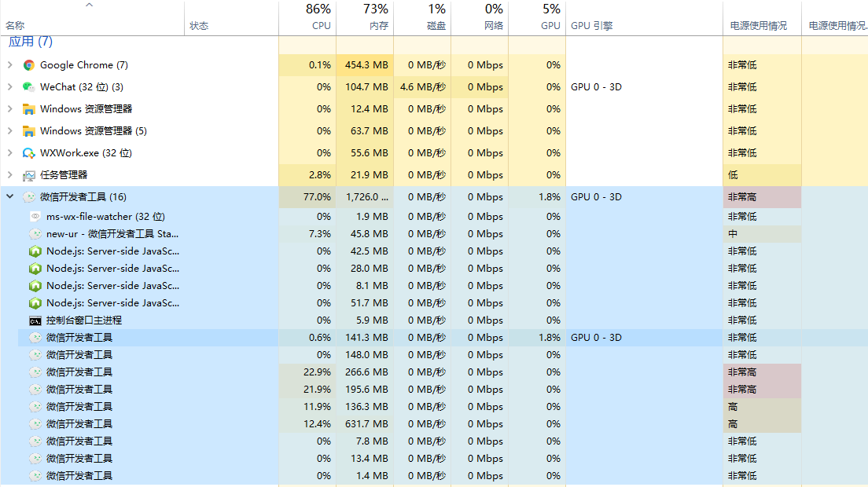Sort by the GPU 引擎 column header

coord(645,18)
